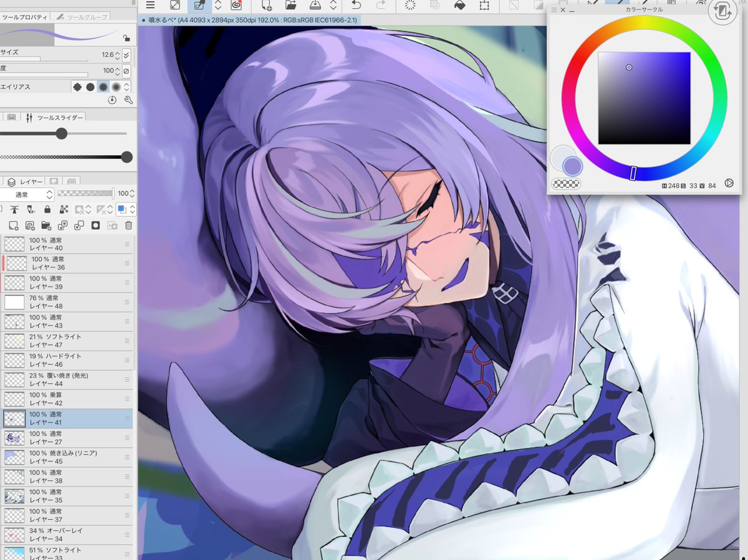Open the layer color blue-square dropdown arrows
Viewport: 748px width, 560px height.
coord(132,210)
